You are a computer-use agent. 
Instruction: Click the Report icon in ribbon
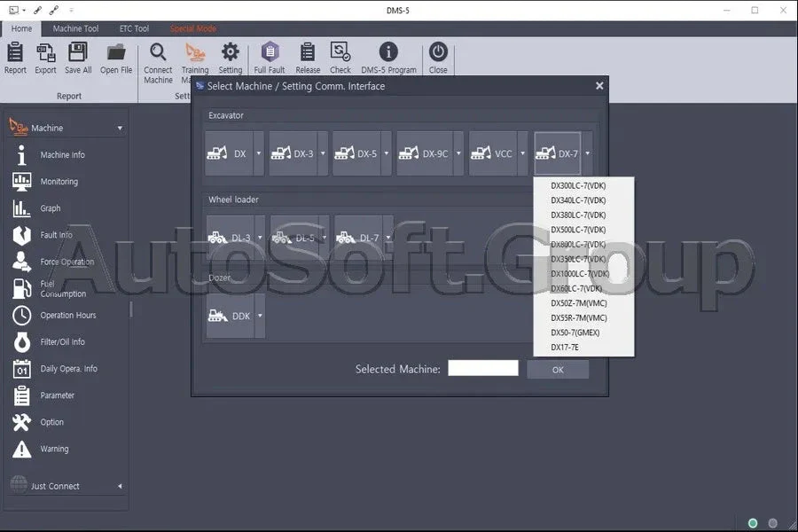(15, 52)
